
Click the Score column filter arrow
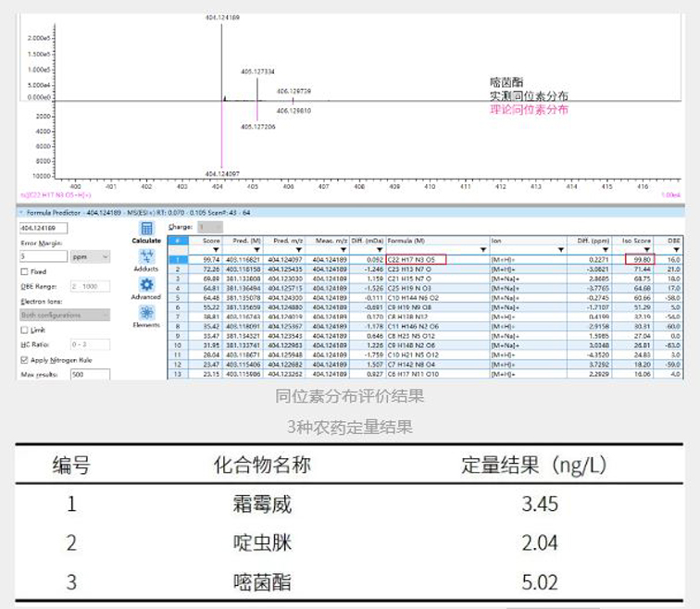point(217,250)
